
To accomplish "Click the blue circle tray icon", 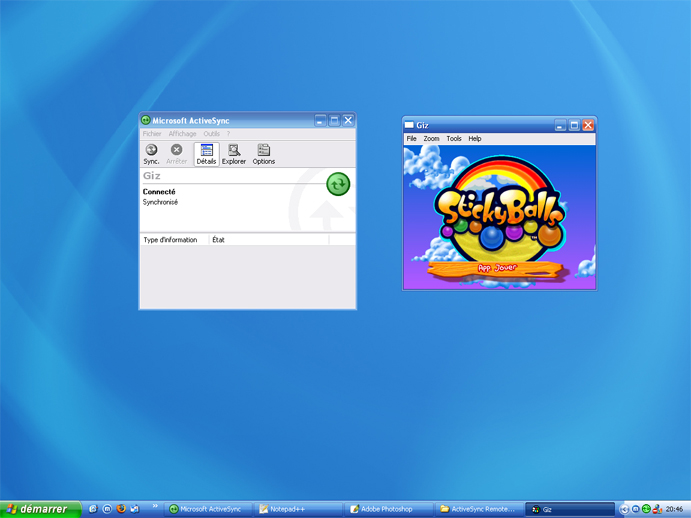I will [635, 509].
